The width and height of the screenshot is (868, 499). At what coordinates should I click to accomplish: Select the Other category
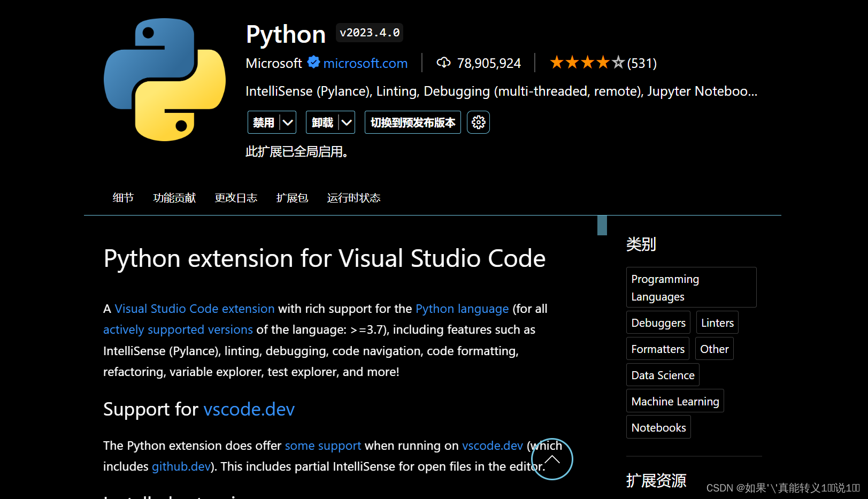715,349
